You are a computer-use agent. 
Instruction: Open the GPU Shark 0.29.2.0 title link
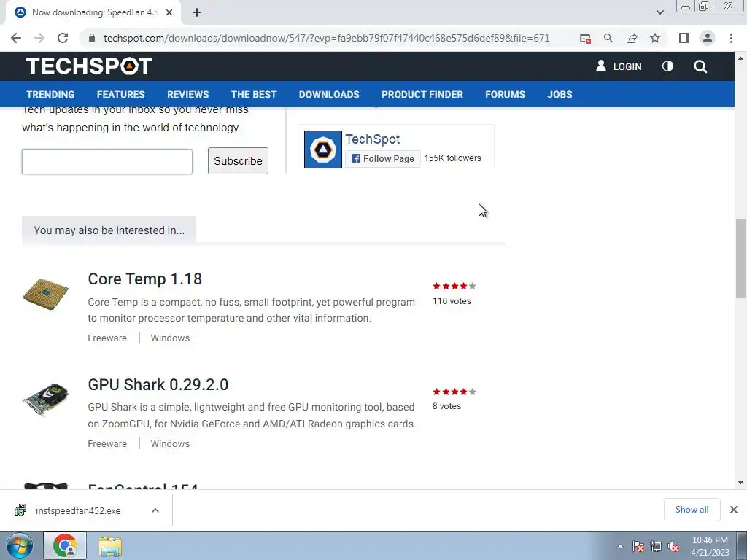(x=158, y=384)
